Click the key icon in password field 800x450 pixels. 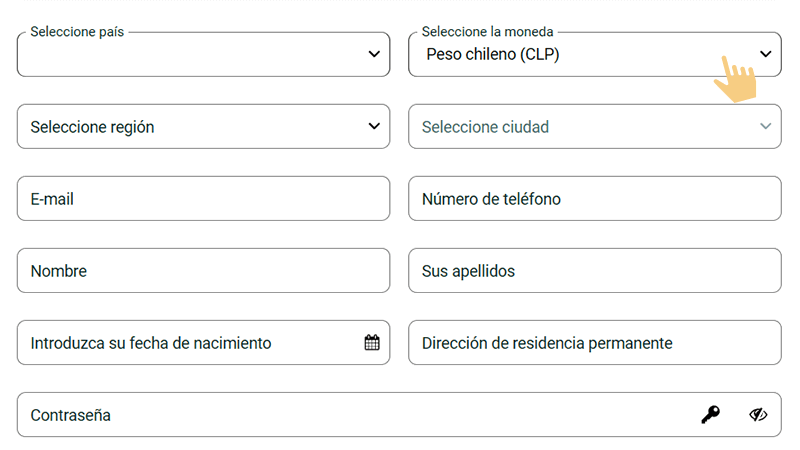click(710, 415)
